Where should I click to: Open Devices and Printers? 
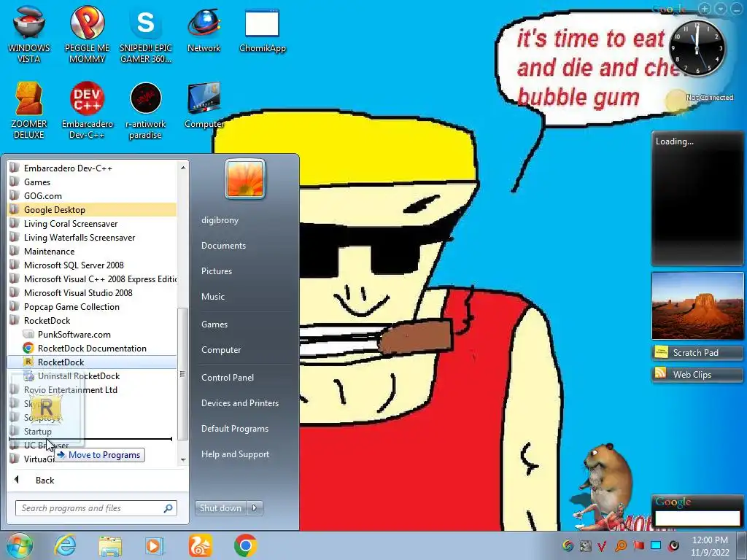click(239, 403)
